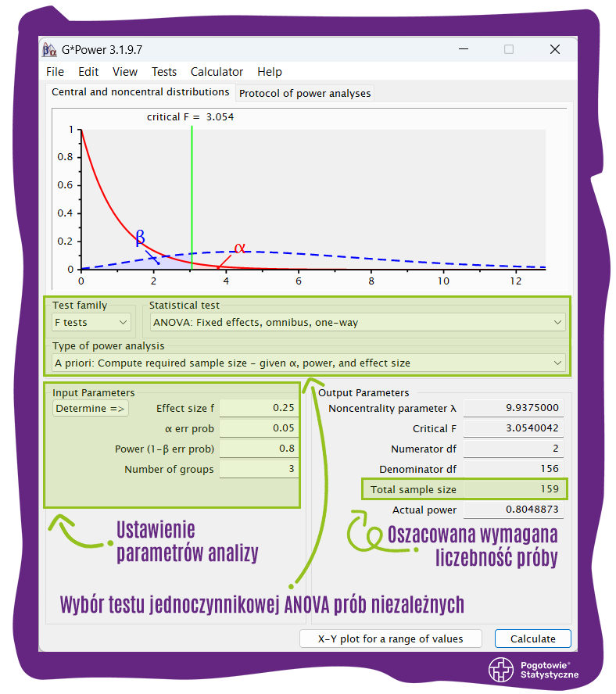The image size is (616, 694).
Task: Open the File menu
Action: pos(55,71)
